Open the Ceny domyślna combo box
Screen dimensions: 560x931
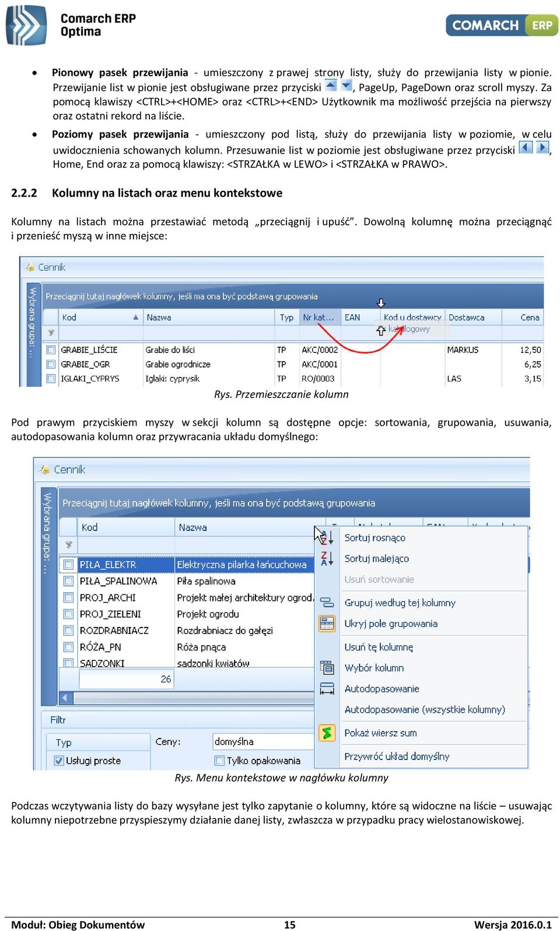[263, 741]
